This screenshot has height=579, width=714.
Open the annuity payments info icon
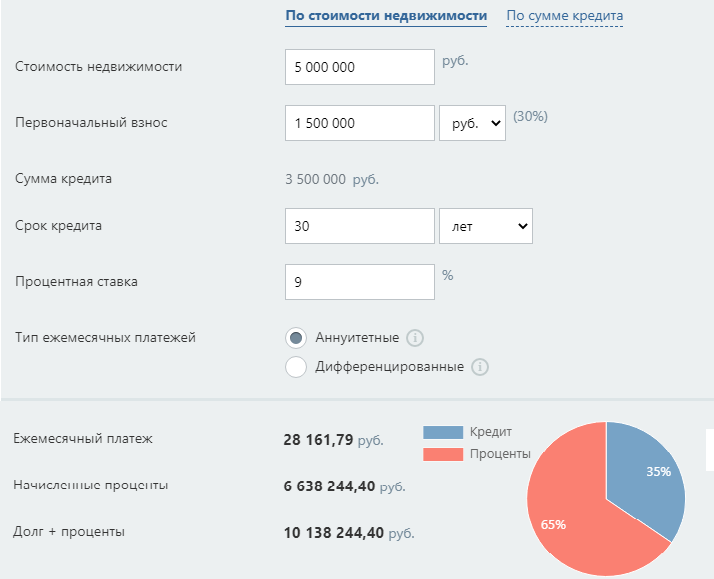[416, 337]
